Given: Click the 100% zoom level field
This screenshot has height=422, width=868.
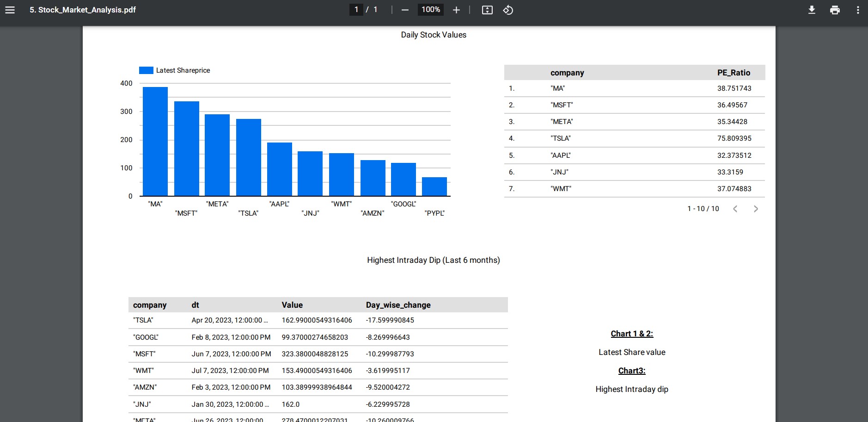Looking at the screenshot, I should (x=431, y=10).
